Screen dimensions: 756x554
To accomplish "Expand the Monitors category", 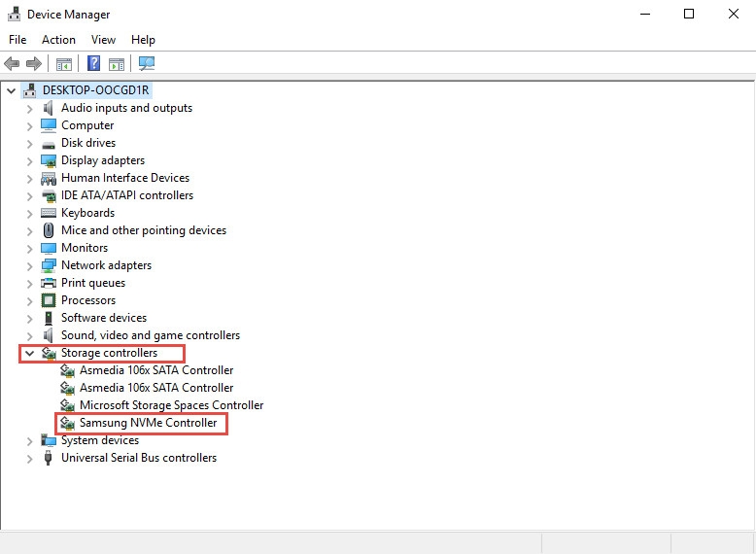I will pos(30,249).
